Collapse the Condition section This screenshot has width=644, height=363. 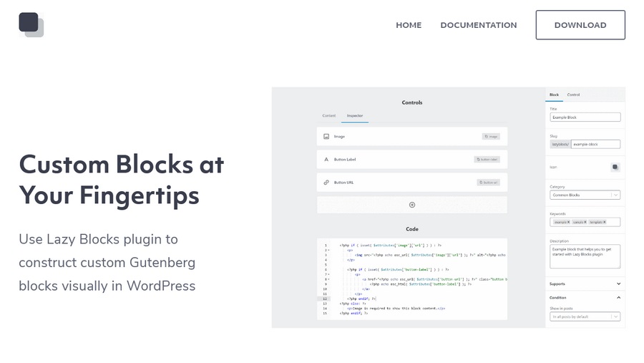click(x=585, y=297)
